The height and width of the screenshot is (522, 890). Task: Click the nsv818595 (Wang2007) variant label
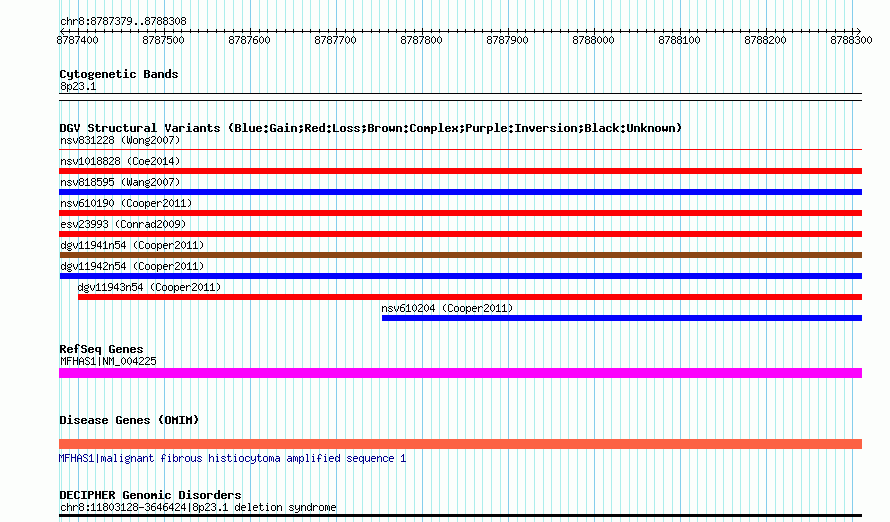pos(120,182)
